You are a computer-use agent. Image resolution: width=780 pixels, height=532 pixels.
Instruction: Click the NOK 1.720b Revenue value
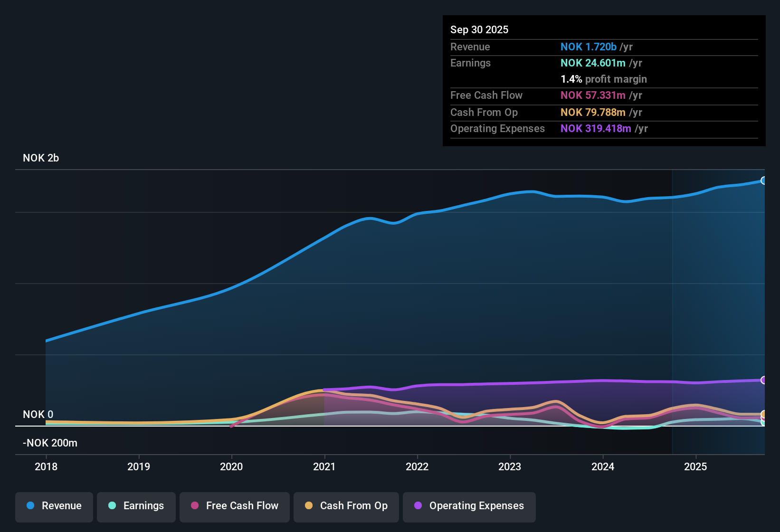[589, 47]
